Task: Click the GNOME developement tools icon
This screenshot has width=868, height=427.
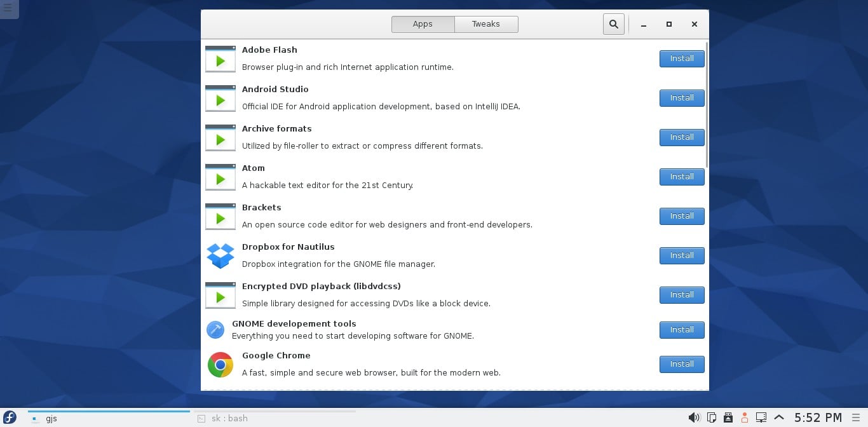Action: (215, 330)
